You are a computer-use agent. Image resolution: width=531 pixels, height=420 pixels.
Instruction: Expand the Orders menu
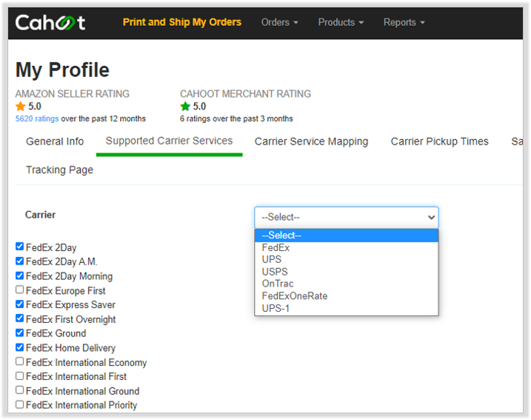[x=279, y=22]
